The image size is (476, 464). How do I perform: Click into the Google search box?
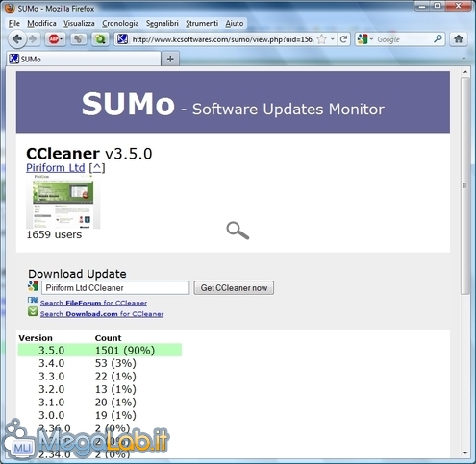[405, 39]
